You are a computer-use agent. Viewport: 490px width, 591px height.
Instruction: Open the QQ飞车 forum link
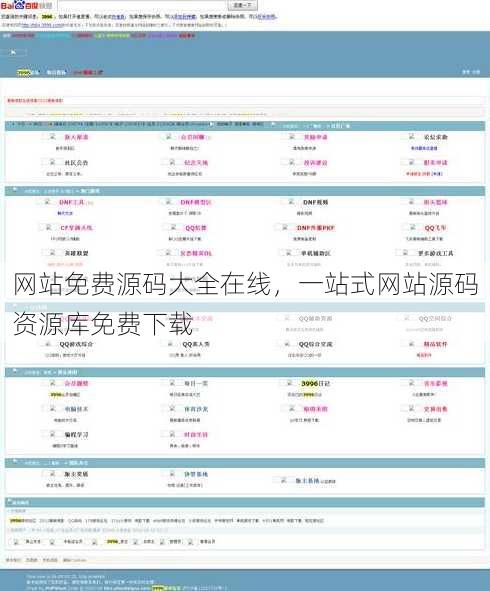tap(435, 228)
